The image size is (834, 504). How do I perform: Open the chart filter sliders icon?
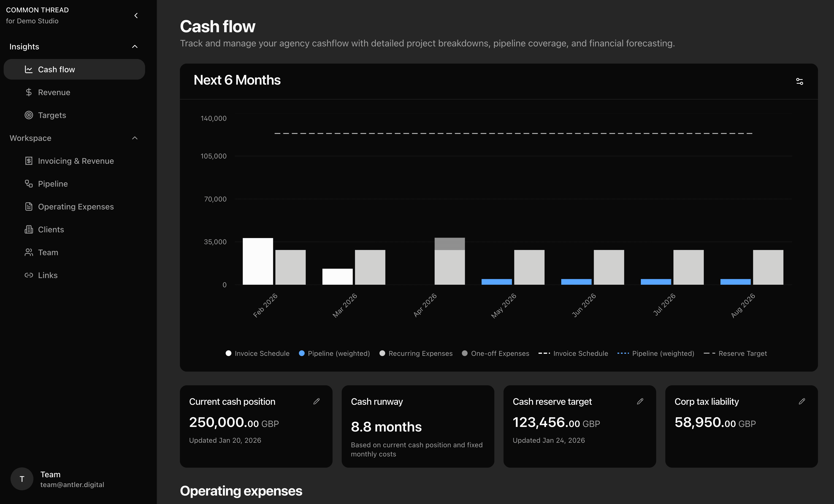pos(799,81)
